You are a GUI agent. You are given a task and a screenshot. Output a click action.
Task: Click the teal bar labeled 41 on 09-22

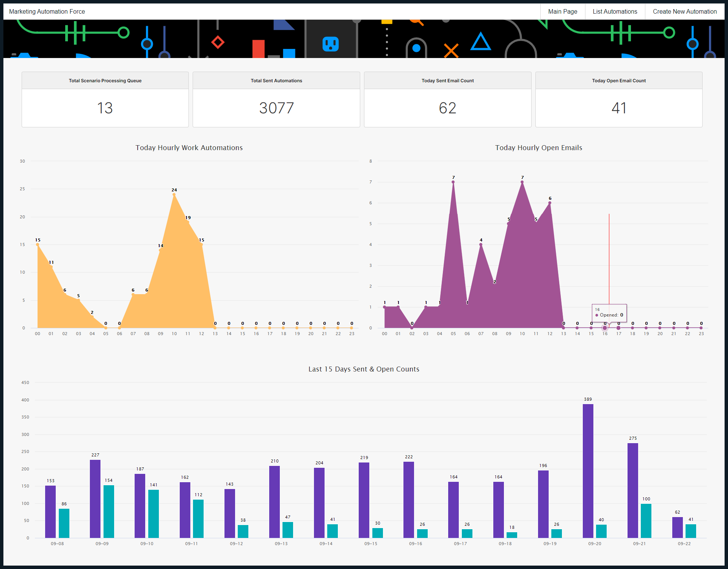691,531
